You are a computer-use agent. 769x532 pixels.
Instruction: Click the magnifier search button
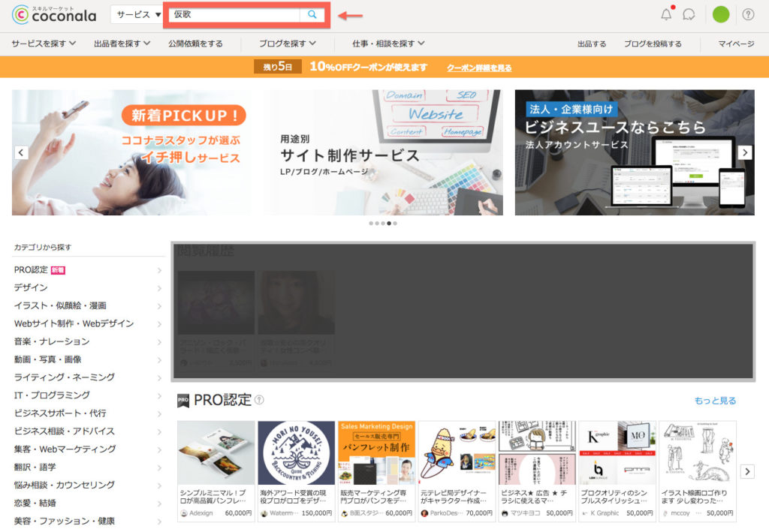[x=312, y=15]
